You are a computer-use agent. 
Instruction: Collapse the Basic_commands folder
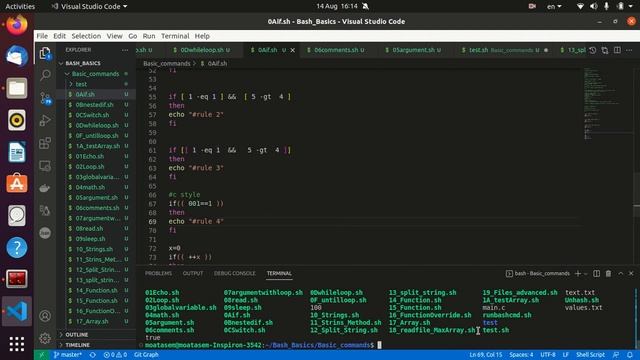tap(95, 74)
